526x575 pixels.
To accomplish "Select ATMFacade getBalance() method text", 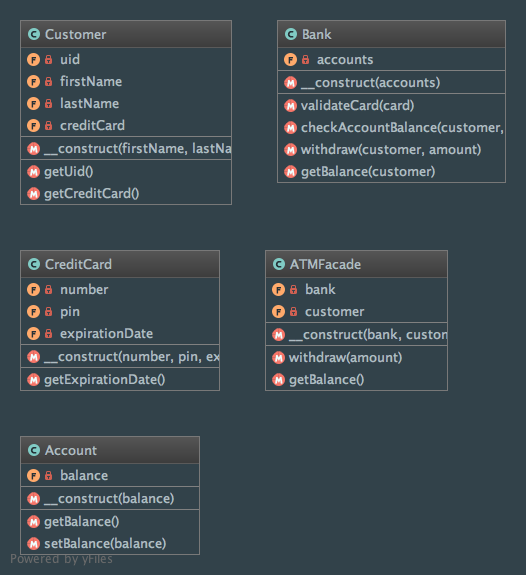I will click(x=326, y=380).
